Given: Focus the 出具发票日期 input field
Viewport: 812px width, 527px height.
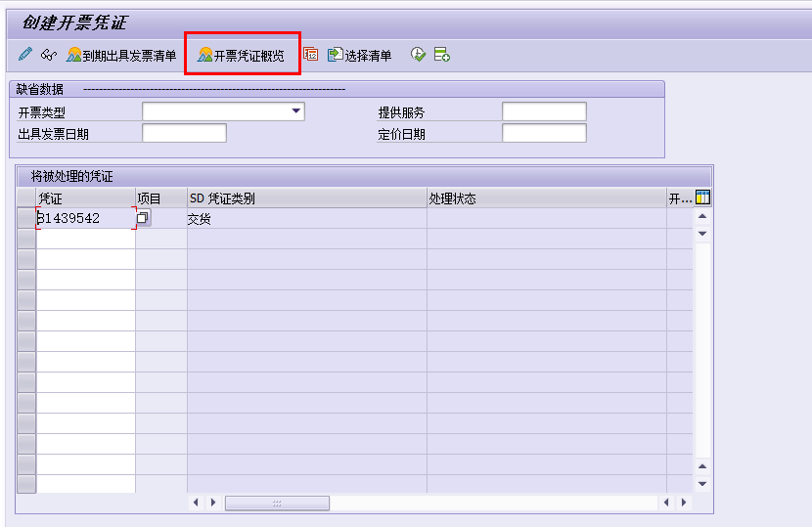Looking at the screenshot, I should pos(184,133).
